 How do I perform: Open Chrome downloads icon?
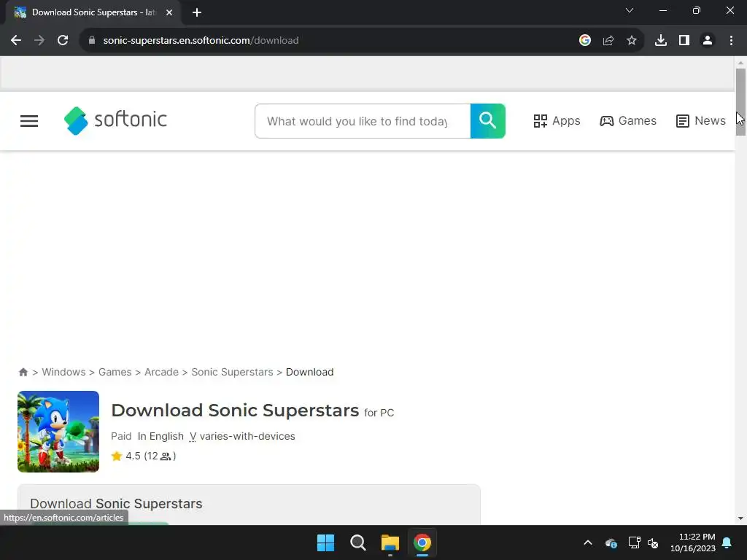pyautogui.click(x=661, y=41)
